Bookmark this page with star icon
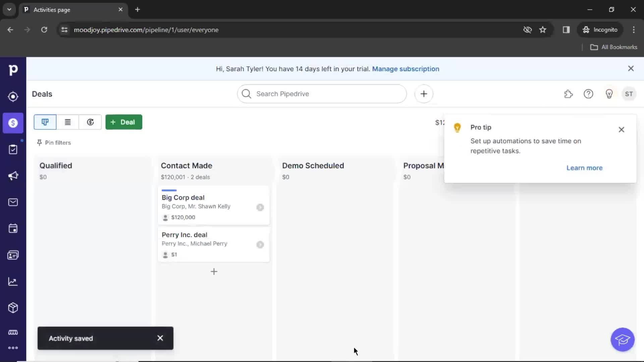The image size is (644, 362). (x=543, y=30)
